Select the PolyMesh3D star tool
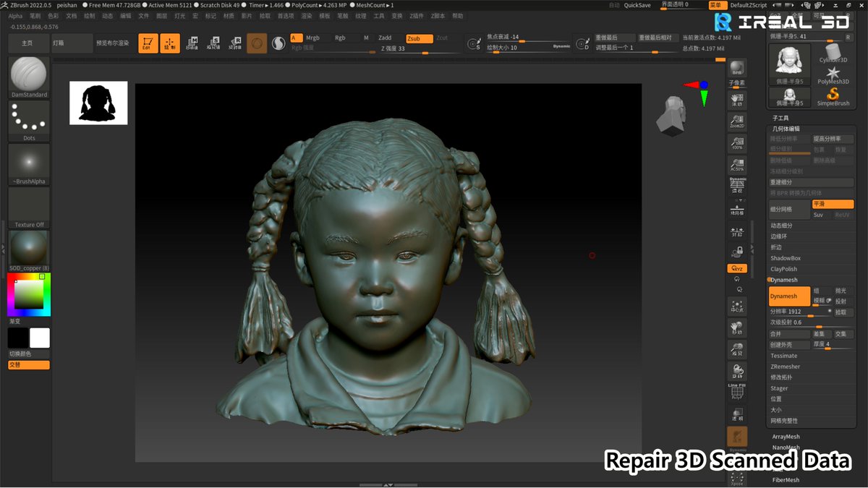868x488 pixels. (x=833, y=75)
